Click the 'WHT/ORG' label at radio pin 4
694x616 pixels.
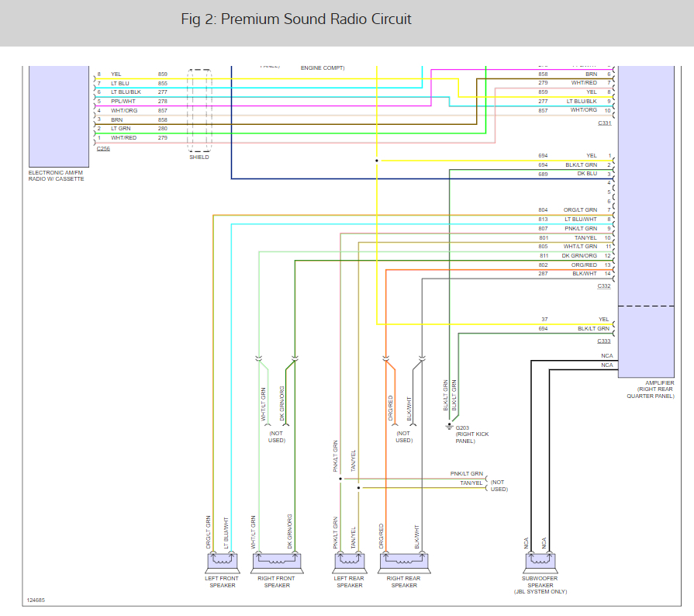124,110
